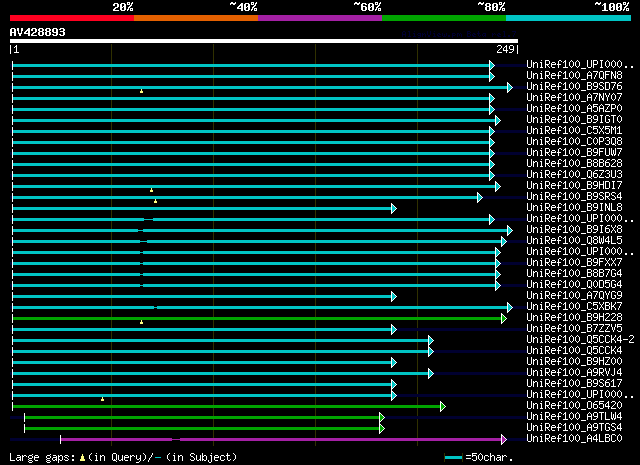Click the arrowhead ending the B9SD76 alignment
The image size is (640, 465).
pos(510,87)
